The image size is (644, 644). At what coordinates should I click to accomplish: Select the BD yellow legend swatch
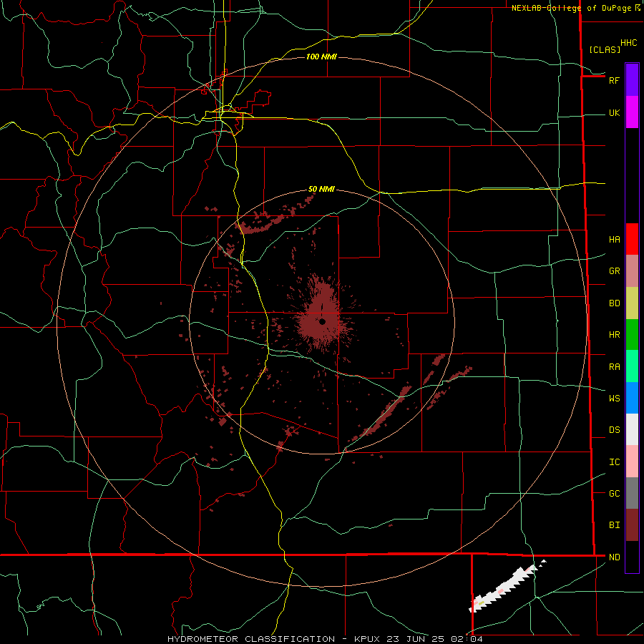(x=632, y=303)
